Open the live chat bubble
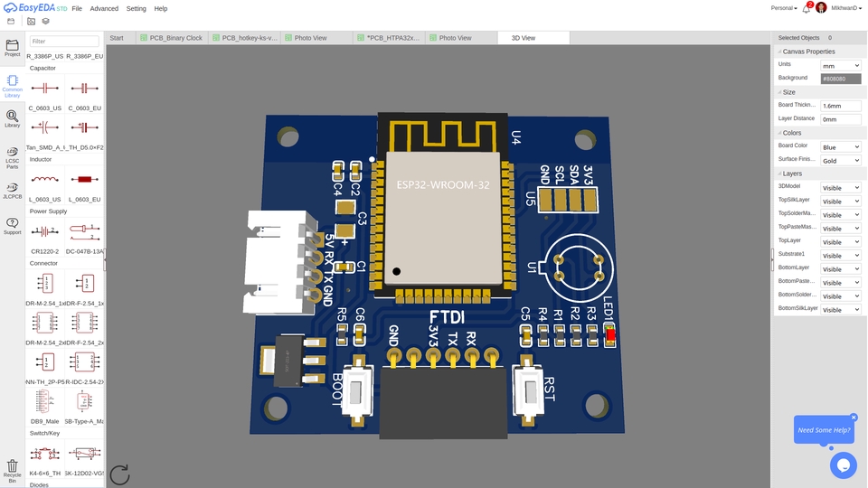This screenshot has width=868, height=488. pyautogui.click(x=843, y=465)
